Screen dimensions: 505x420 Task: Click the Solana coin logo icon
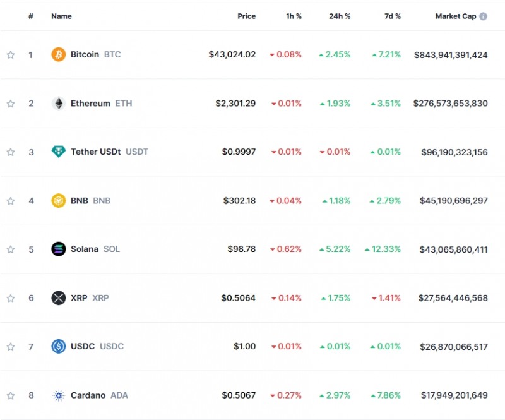pyautogui.click(x=59, y=249)
